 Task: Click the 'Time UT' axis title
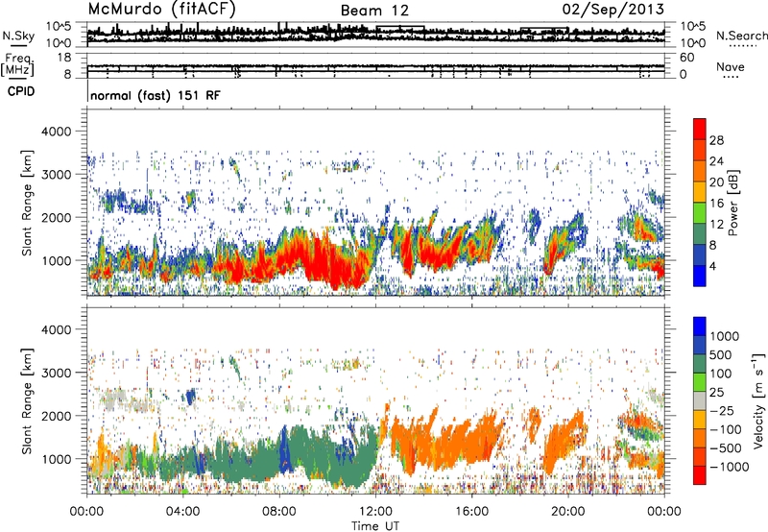(375, 525)
